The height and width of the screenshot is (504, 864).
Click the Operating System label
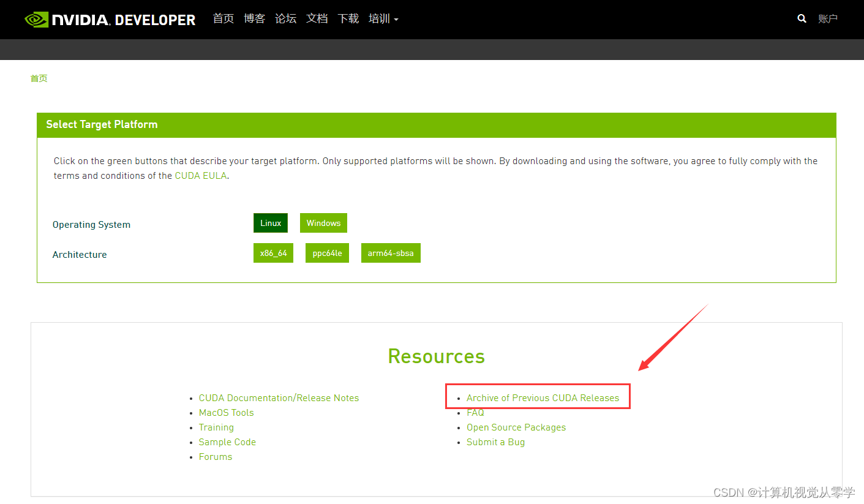point(91,225)
